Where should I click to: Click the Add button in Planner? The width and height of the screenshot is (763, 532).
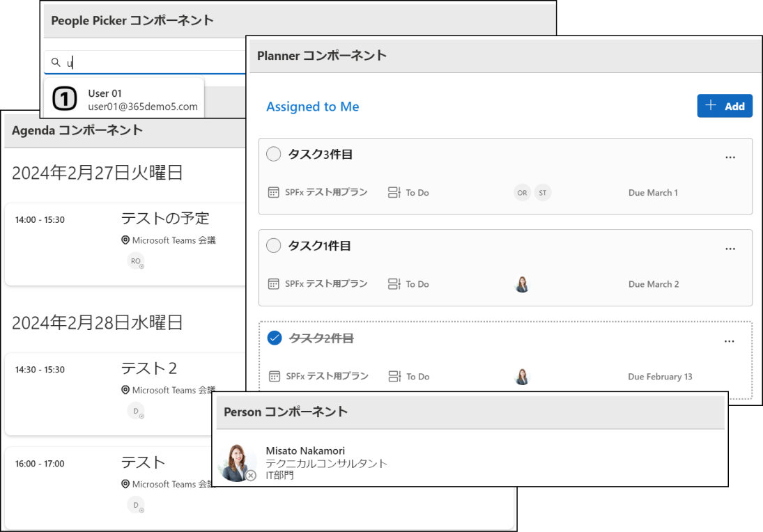pos(725,106)
